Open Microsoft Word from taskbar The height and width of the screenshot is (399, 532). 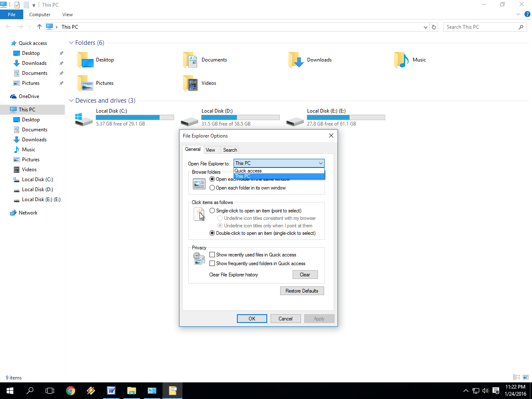click(x=111, y=391)
